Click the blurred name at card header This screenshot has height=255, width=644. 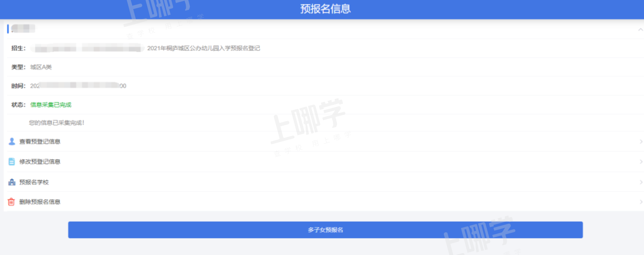coord(24,29)
